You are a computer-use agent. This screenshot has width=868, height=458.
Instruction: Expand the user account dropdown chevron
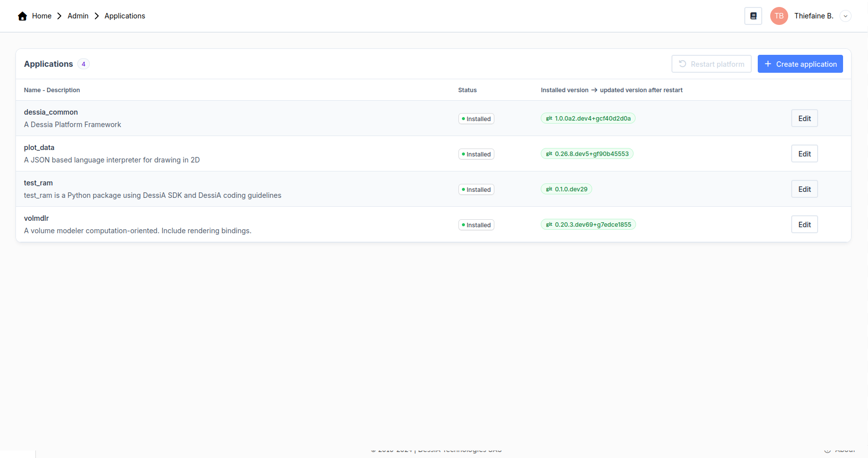846,16
